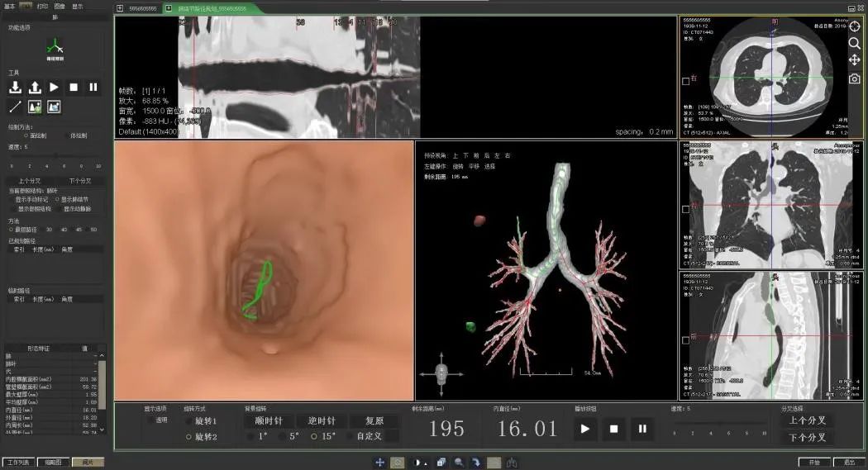Select the 5° rotation step
Image resolution: width=868 pixels, height=470 pixels.
coord(290,436)
